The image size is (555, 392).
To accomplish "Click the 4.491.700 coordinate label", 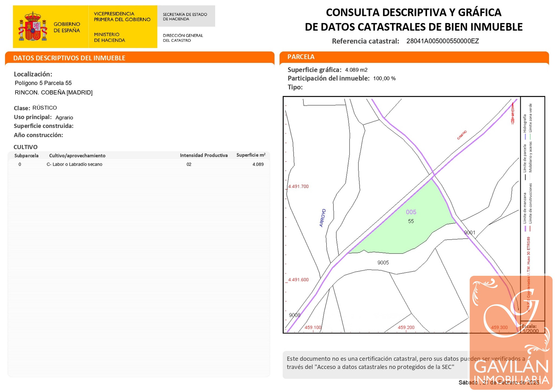I will tap(298, 186).
